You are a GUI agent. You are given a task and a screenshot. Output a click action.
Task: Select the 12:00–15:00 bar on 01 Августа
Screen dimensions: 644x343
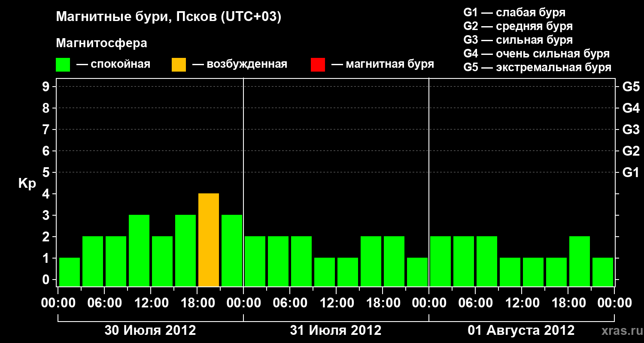point(533,272)
